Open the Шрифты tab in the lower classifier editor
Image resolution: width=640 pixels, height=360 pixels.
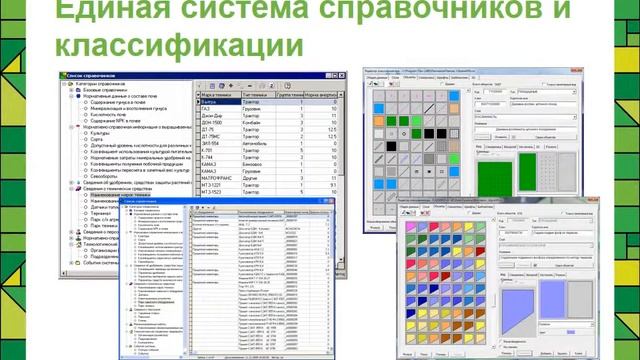[x=470, y=207]
